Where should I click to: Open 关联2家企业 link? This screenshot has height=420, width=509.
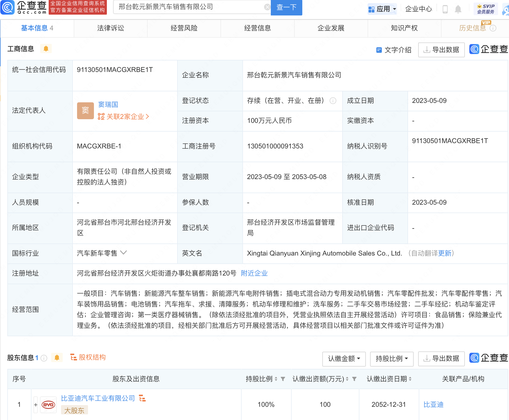123,117
